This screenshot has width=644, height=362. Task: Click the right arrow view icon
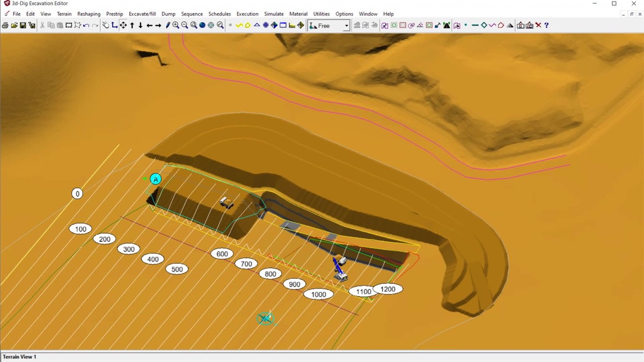[x=158, y=25]
